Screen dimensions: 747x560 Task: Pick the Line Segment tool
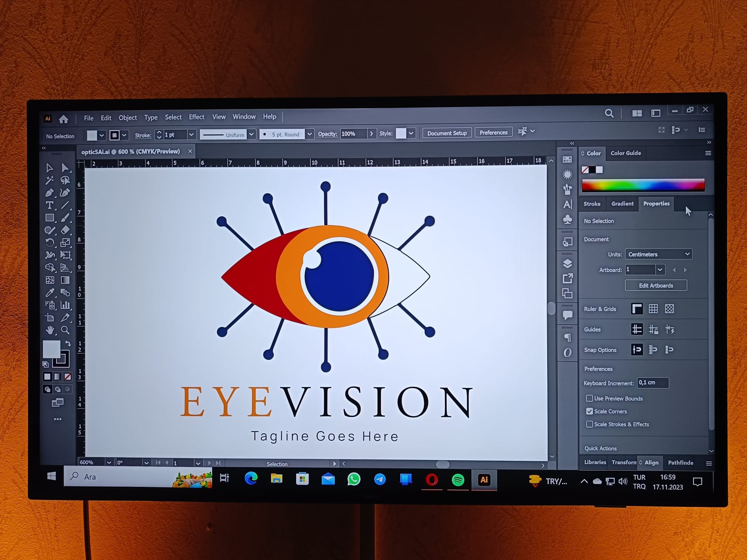click(65, 205)
